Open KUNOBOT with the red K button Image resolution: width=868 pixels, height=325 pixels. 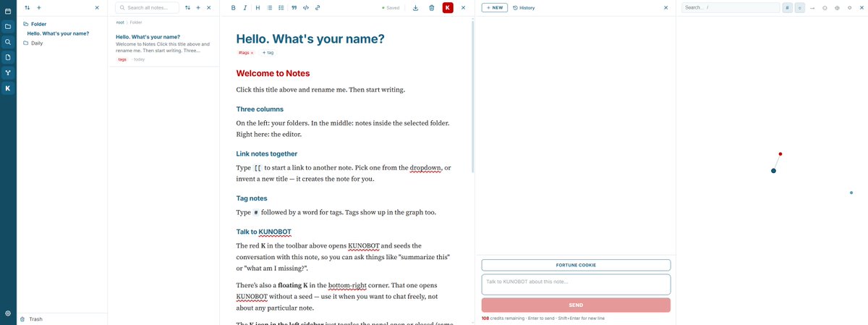coord(448,7)
